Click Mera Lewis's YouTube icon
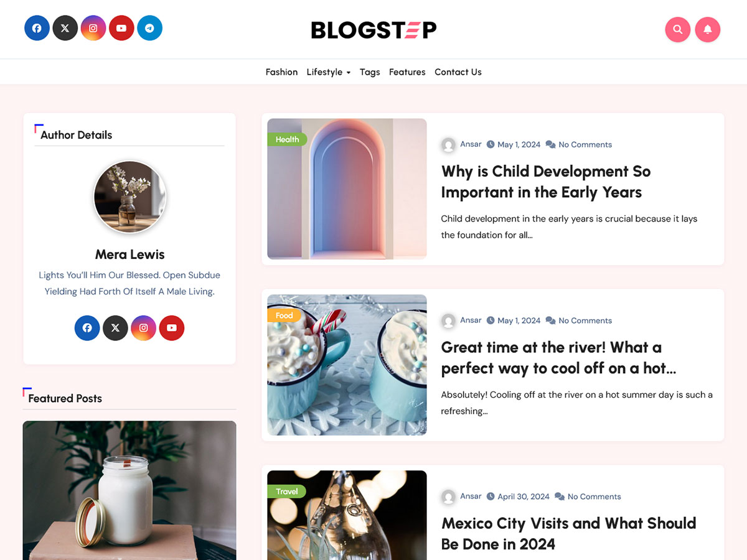 (x=172, y=328)
